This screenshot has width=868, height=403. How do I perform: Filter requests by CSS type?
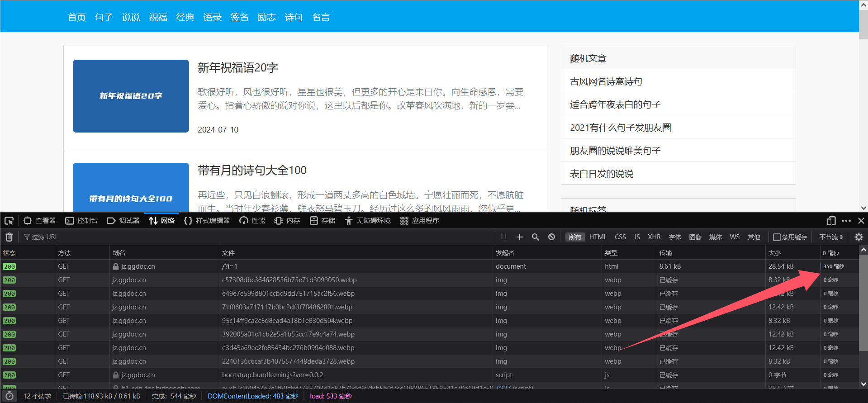[x=621, y=237]
